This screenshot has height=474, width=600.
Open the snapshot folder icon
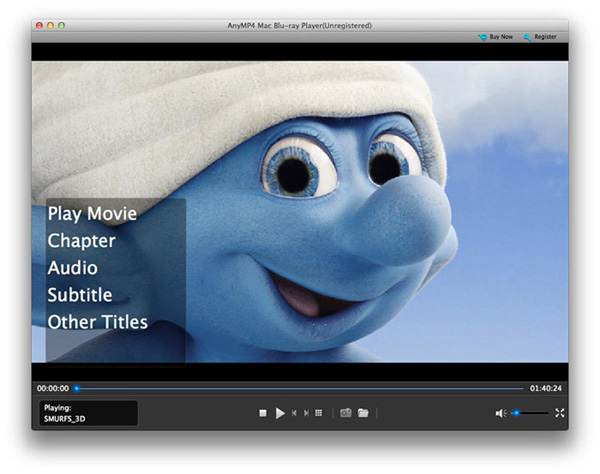(x=364, y=413)
